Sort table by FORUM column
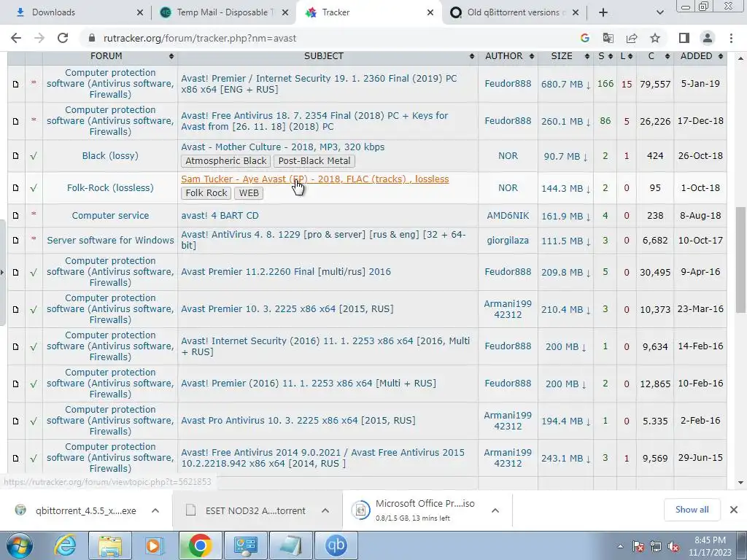 [x=110, y=56]
